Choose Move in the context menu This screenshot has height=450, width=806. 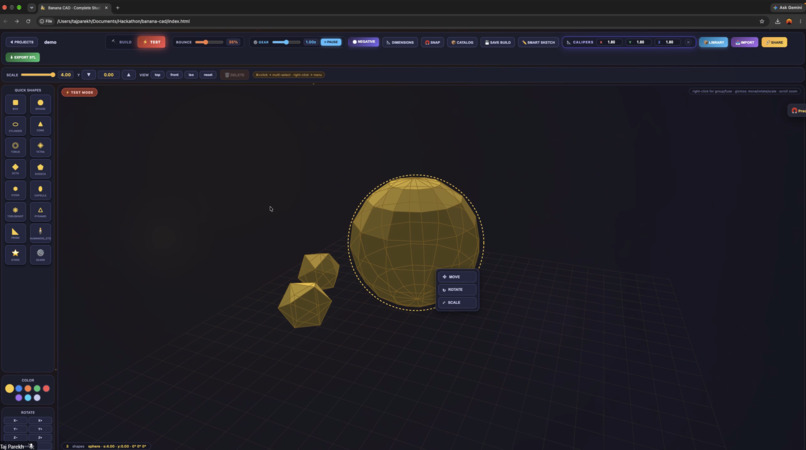point(457,277)
